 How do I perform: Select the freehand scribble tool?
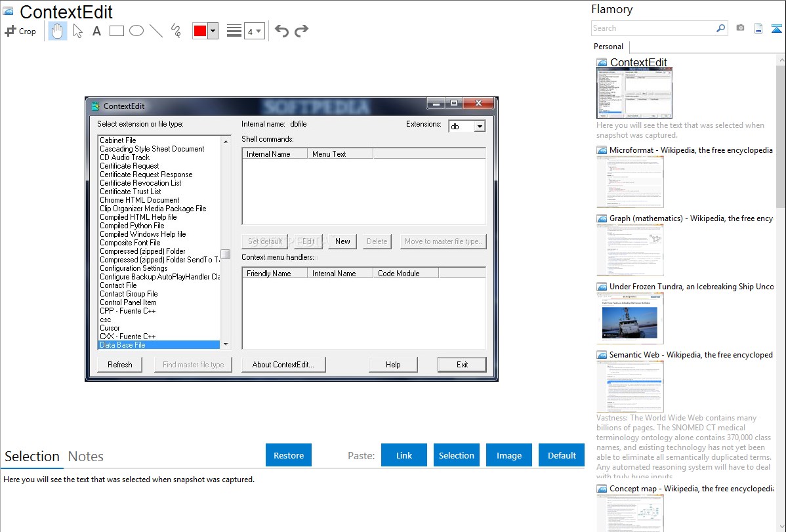pyautogui.click(x=176, y=31)
